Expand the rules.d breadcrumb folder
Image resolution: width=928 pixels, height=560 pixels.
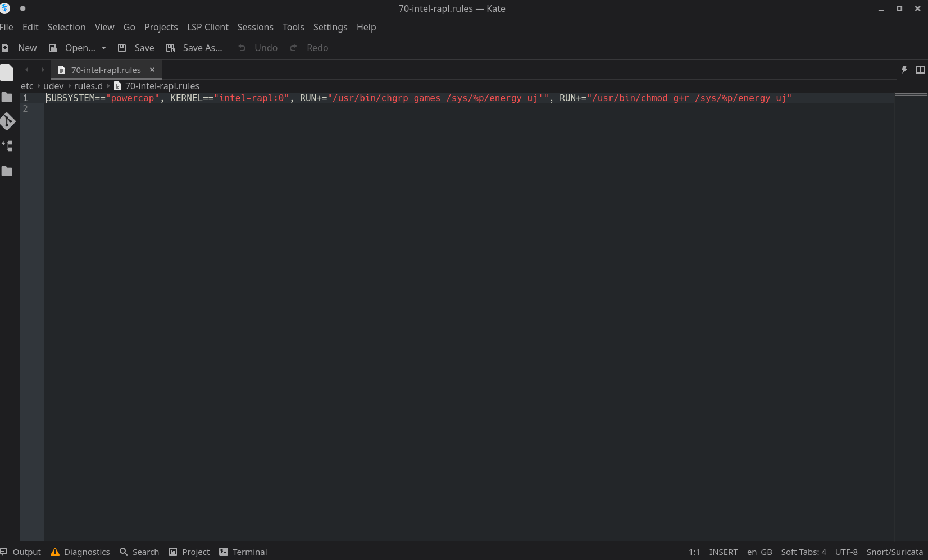(88, 86)
